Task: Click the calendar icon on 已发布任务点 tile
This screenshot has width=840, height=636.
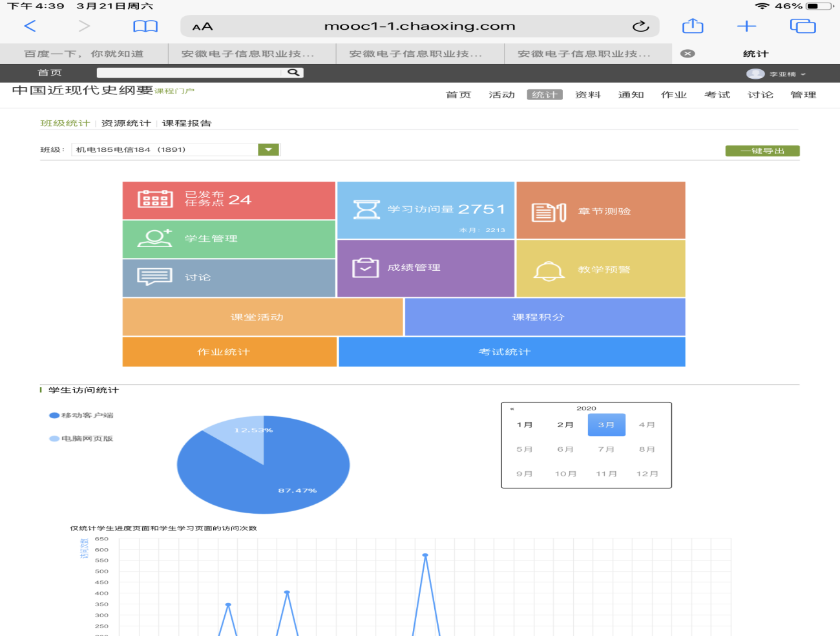Action: pos(155,199)
